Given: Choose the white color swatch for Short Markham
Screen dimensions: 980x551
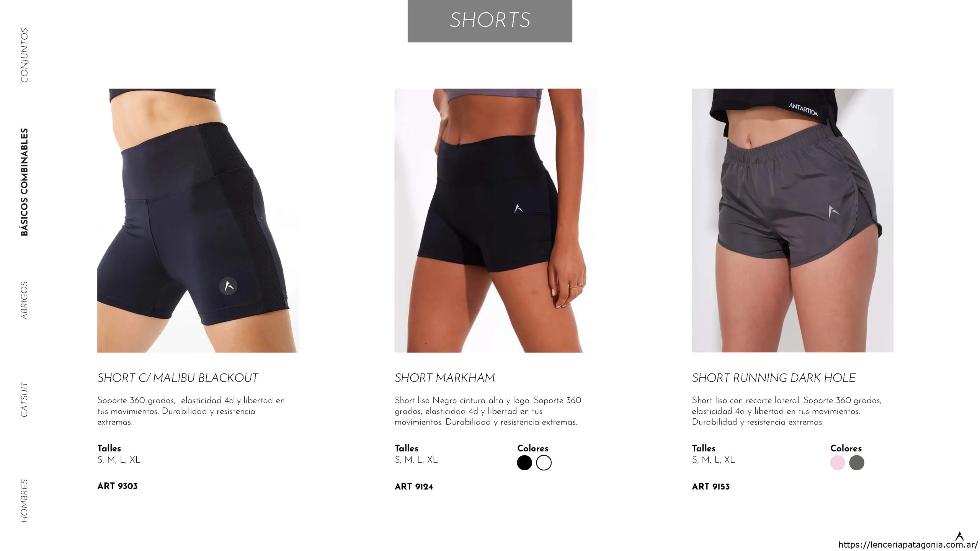Looking at the screenshot, I should [544, 463].
